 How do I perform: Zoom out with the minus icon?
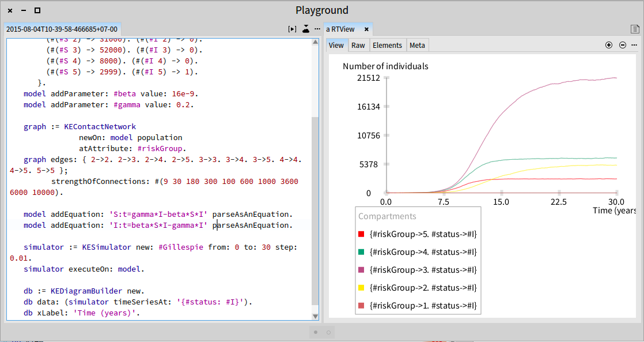[x=623, y=45]
